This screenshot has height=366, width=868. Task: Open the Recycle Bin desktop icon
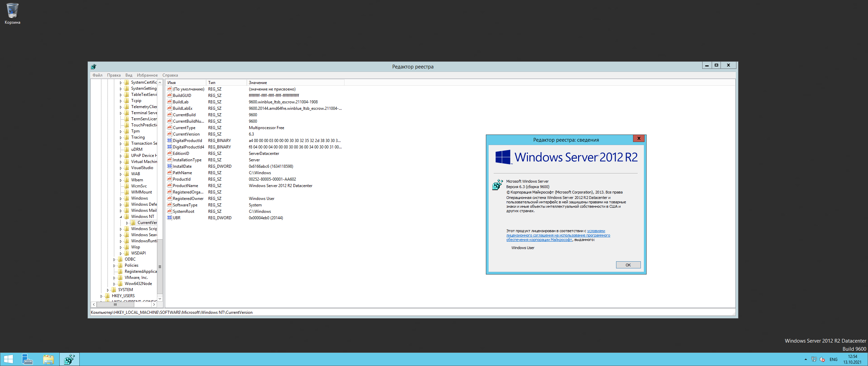coord(12,14)
